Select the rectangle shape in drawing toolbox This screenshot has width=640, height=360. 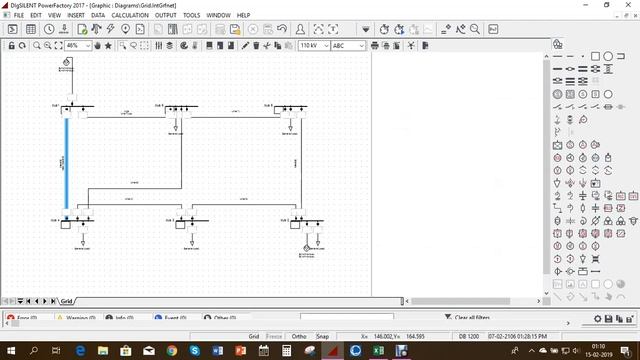point(596,56)
